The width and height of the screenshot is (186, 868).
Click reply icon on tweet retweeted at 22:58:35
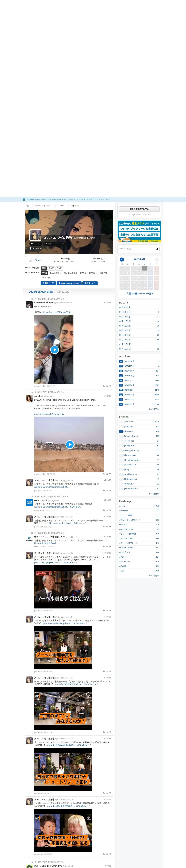[104, 386]
